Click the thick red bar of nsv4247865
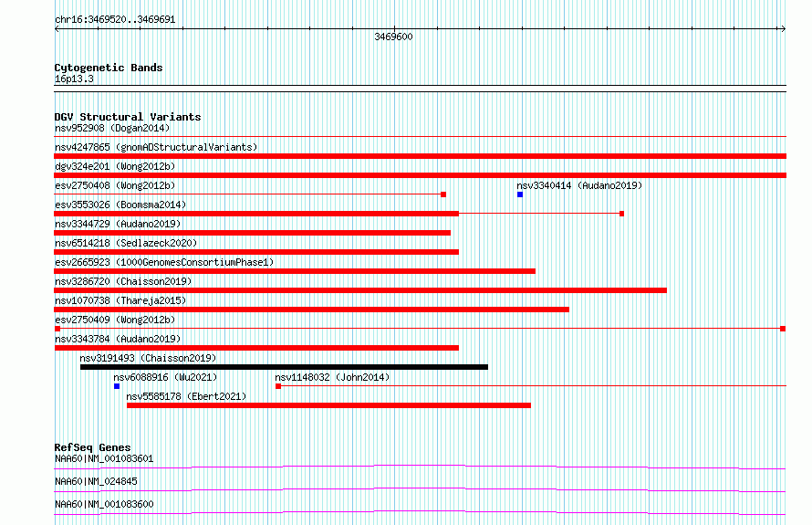 (420, 156)
